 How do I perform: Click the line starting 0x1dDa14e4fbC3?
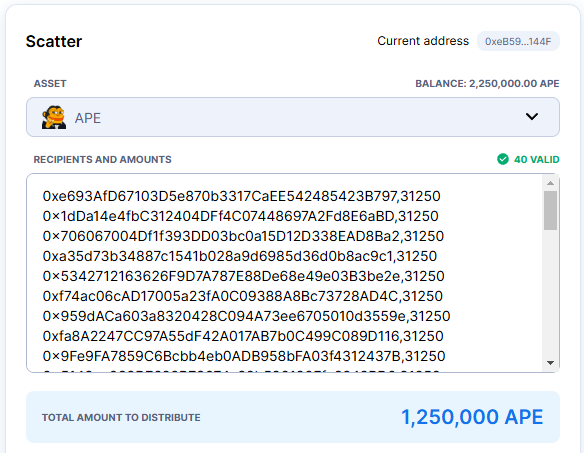click(x=240, y=216)
